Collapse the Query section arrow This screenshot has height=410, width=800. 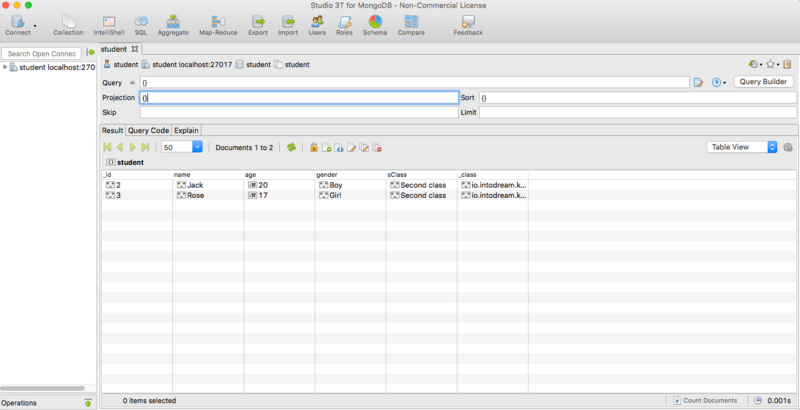click(133, 82)
